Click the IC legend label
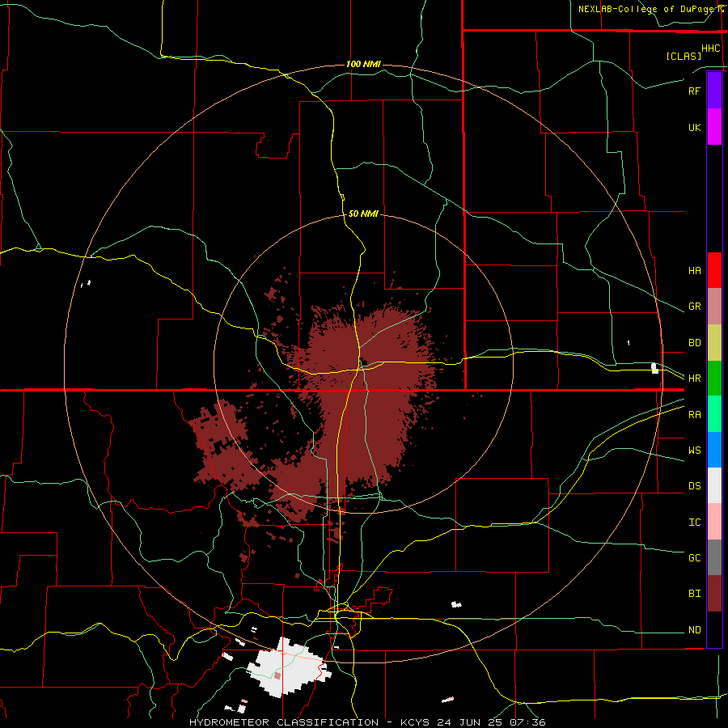Screen dimensions: 728x728 tap(694, 523)
